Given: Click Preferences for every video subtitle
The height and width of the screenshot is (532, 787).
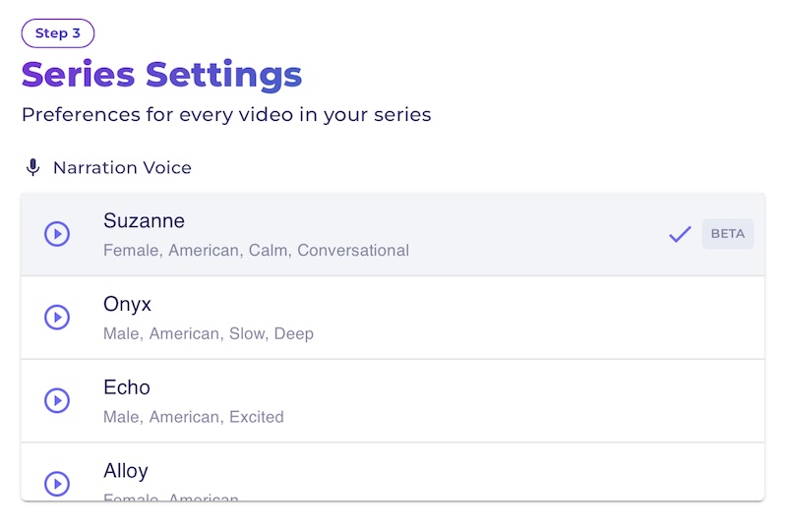Looking at the screenshot, I should (x=226, y=115).
